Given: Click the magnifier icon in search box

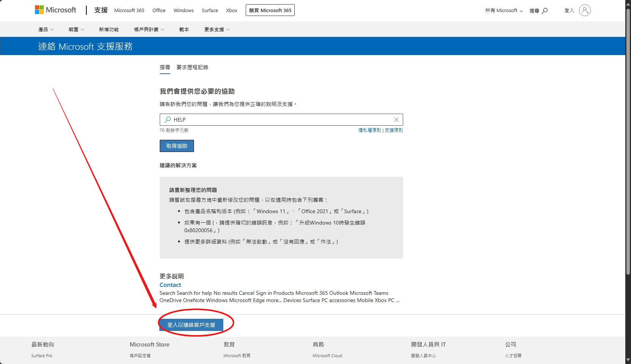Looking at the screenshot, I should pyautogui.click(x=167, y=120).
